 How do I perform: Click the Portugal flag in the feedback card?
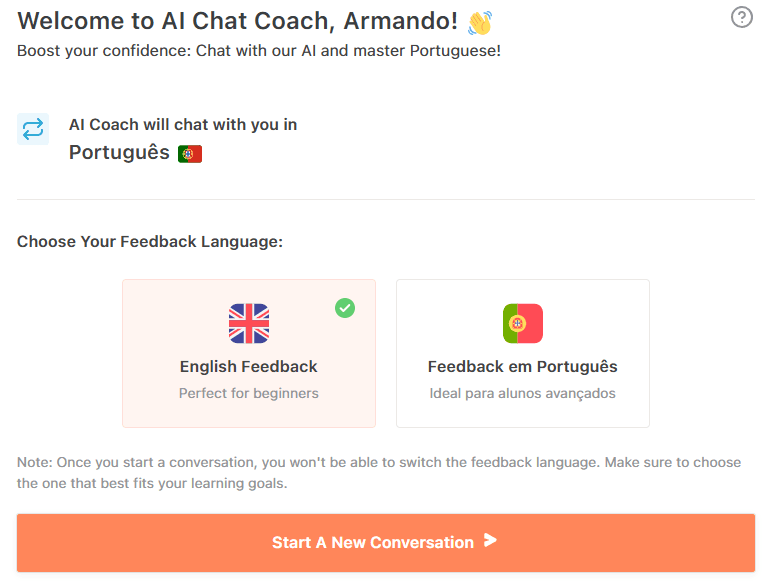coord(523,324)
